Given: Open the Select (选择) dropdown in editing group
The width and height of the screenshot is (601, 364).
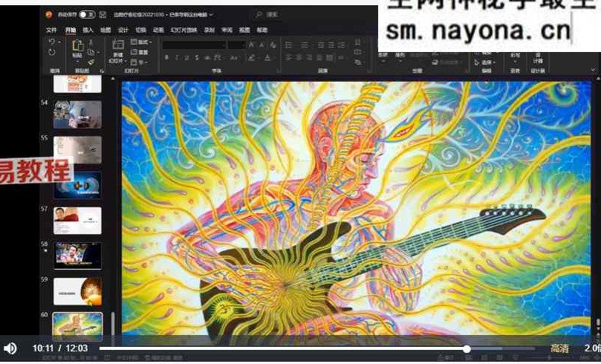Looking at the screenshot, I should click(485, 62).
